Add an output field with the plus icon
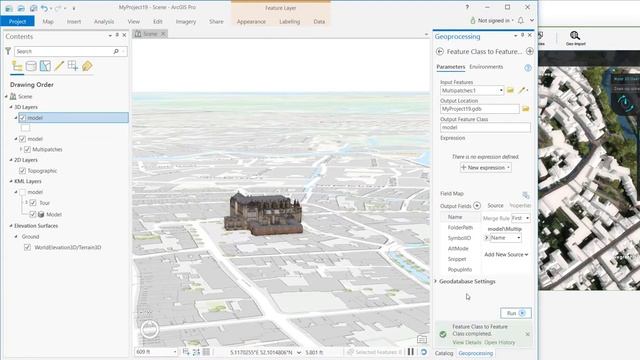The image size is (640, 360). click(477, 206)
